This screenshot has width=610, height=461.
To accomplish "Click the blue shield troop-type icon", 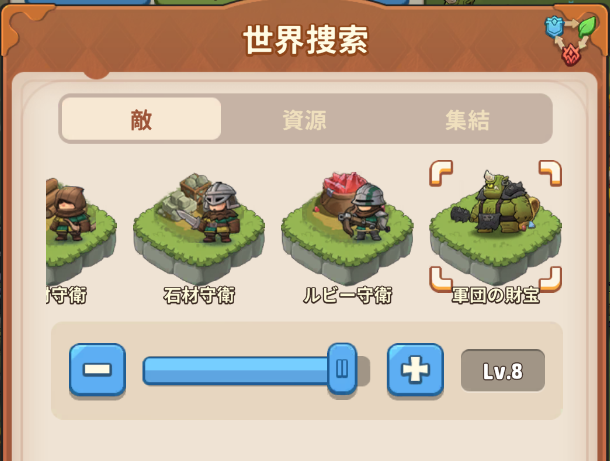I will (x=554, y=27).
